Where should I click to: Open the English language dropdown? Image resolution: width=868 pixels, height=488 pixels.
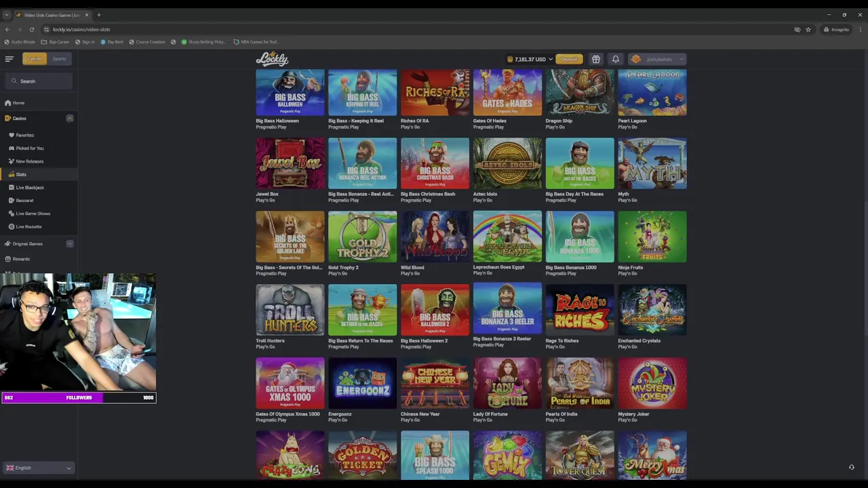(39, 468)
